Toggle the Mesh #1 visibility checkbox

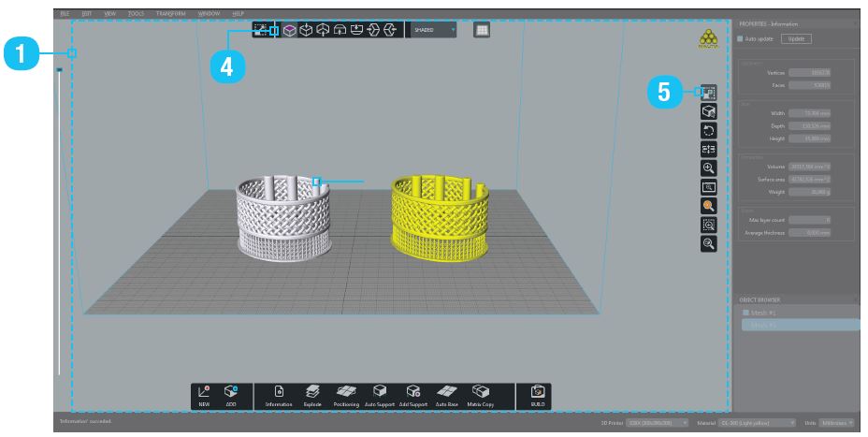[x=745, y=313]
